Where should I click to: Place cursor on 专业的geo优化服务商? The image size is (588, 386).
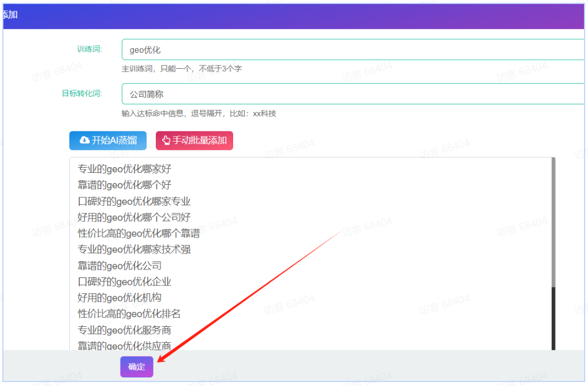125,330
